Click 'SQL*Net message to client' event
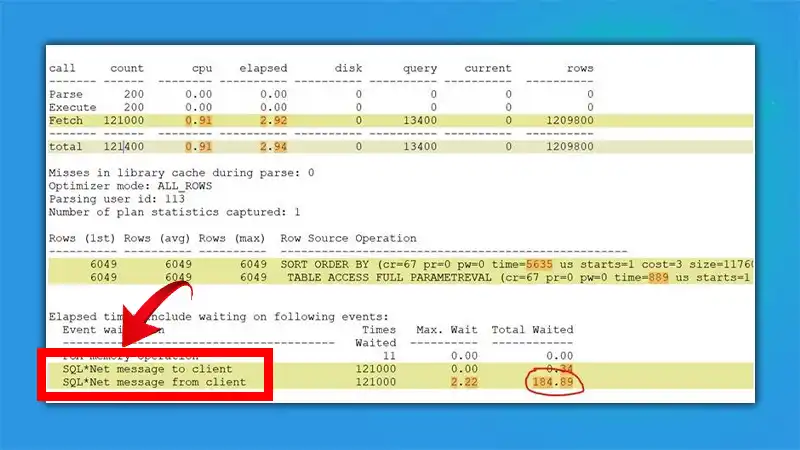This screenshot has width=800, height=450. coord(147,369)
